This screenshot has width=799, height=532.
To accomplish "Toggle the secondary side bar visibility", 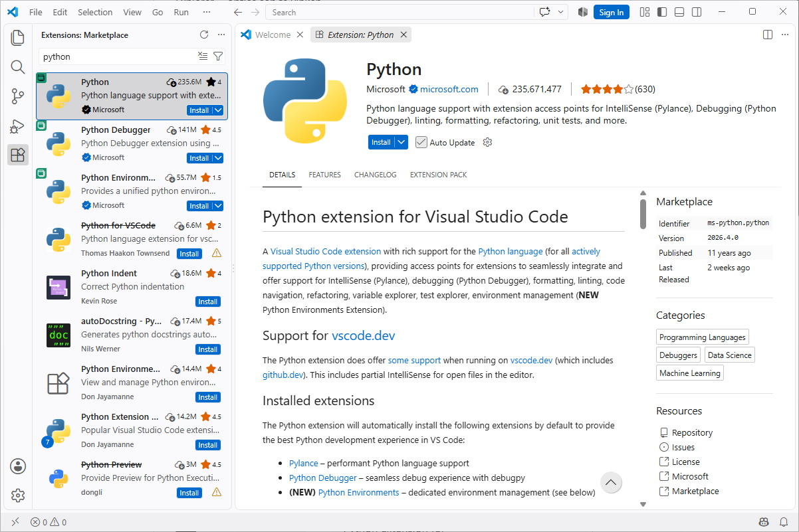I will click(x=697, y=12).
